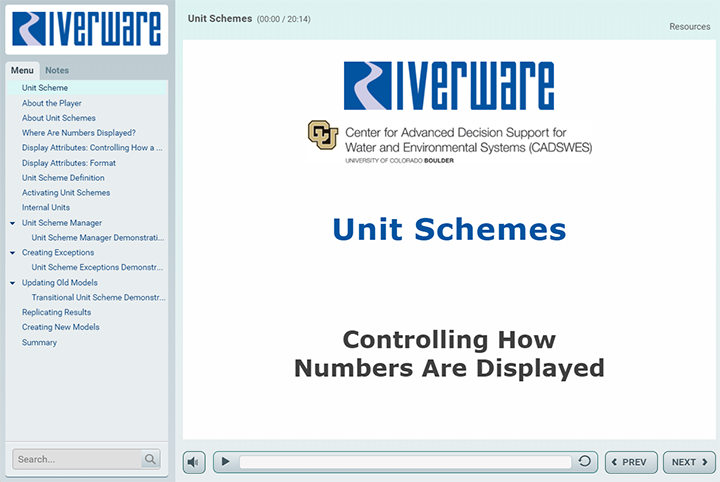Image resolution: width=720 pixels, height=482 pixels.
Task: Select the Updating Old Models entry
Action: 60,283
